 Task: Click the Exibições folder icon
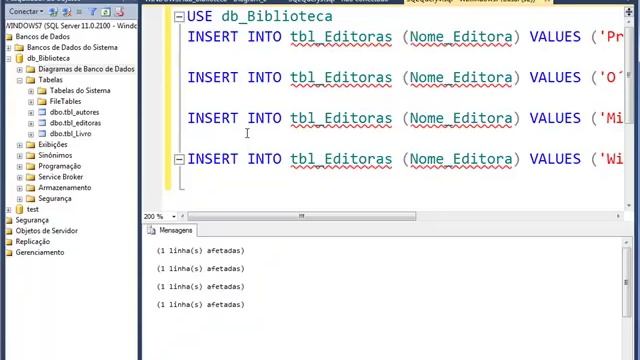[x=31, y=144]
